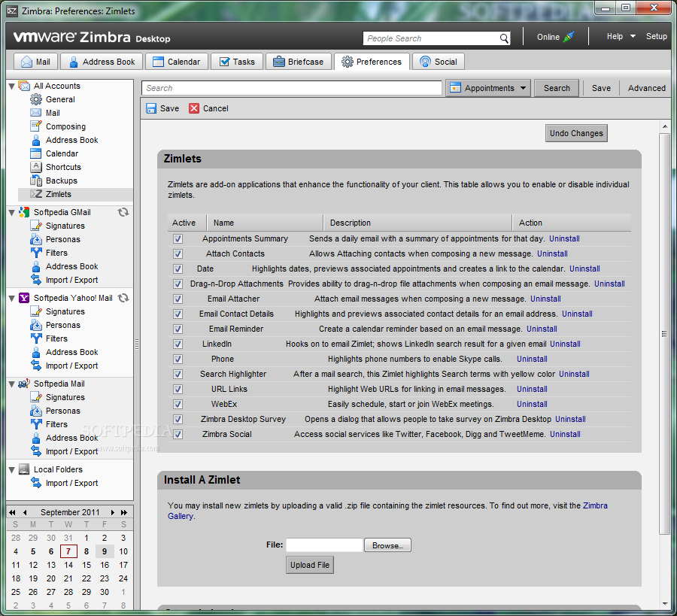Collapse the All Accounts tree
The height and width of the screenshot is (616, 677).
(x=12, y=86)
